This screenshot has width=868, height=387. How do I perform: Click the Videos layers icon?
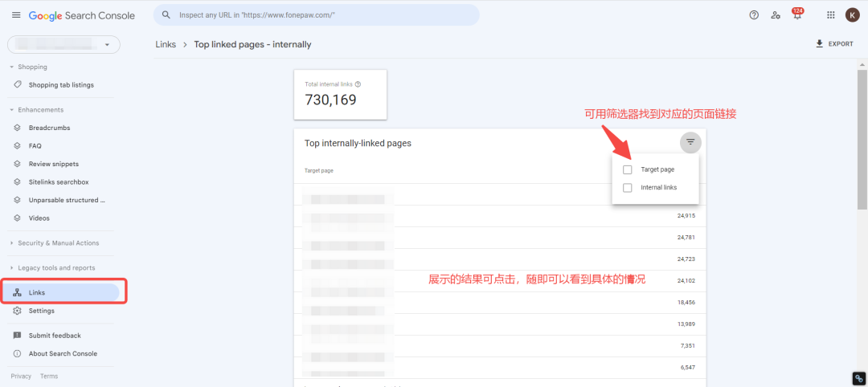(x=18, y=218)
